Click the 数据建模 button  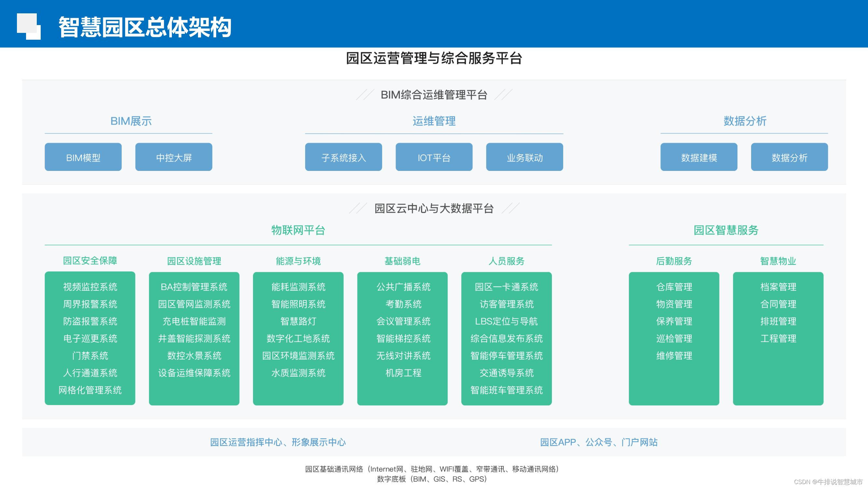pos(698,157)
